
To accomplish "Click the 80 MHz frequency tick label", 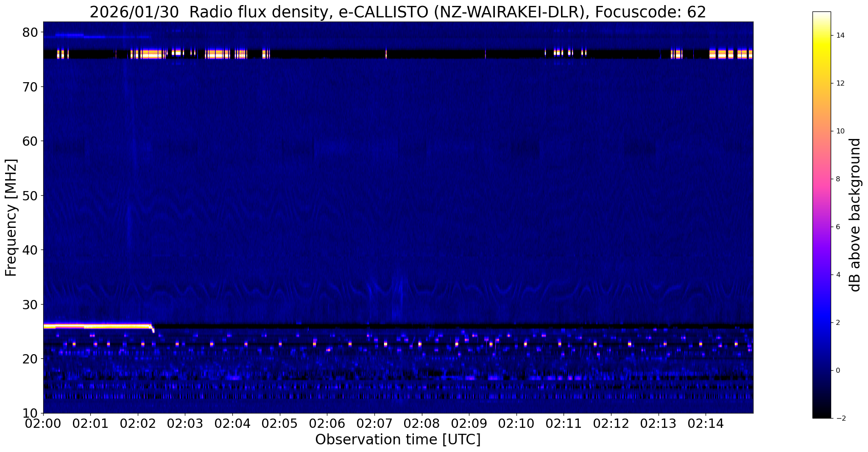I will [31, 32].
